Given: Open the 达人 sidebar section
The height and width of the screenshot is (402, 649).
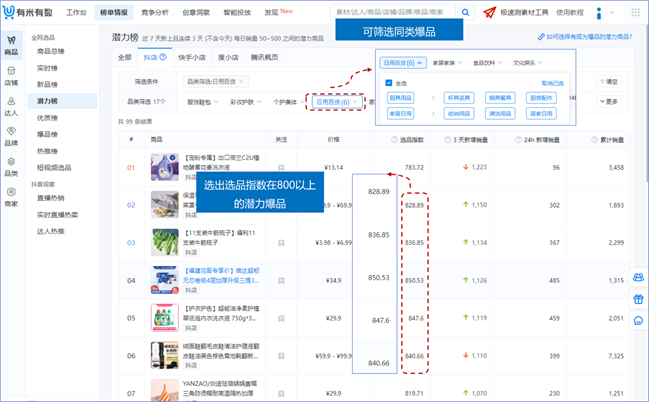Looking at the screenshot, I should pyautogui.click(x=12, y=107).
